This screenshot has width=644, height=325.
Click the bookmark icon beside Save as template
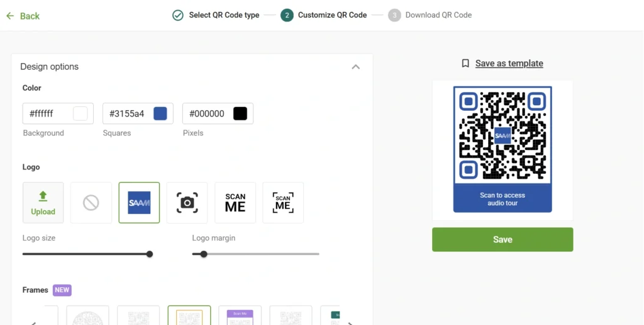(x=465, y=64)
